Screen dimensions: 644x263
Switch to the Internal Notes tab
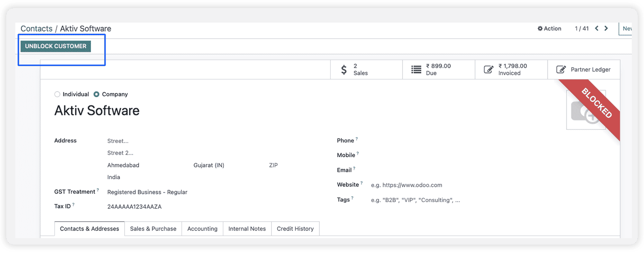[x=247, y=229]
